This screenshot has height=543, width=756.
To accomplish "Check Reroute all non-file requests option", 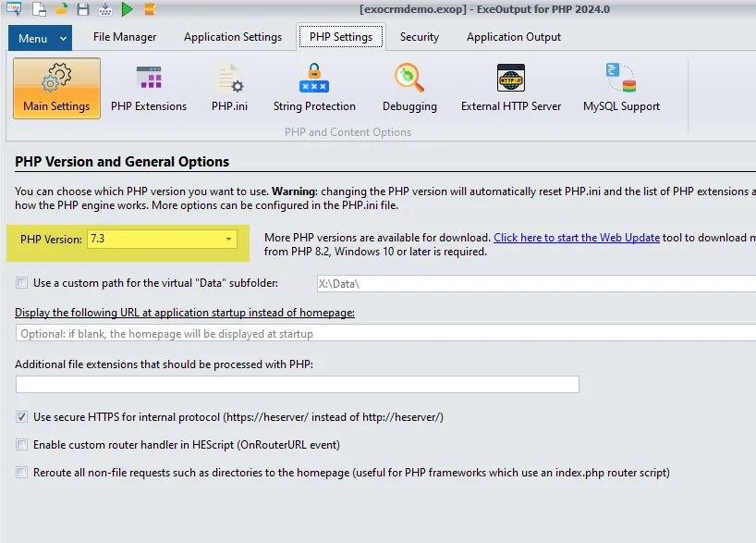I will (22, 473).
